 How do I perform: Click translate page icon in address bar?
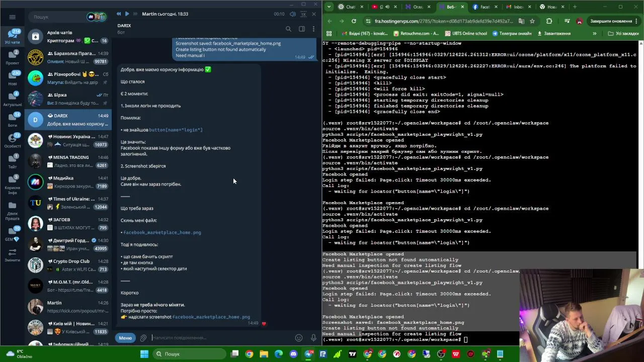click(x=521, y=21)
